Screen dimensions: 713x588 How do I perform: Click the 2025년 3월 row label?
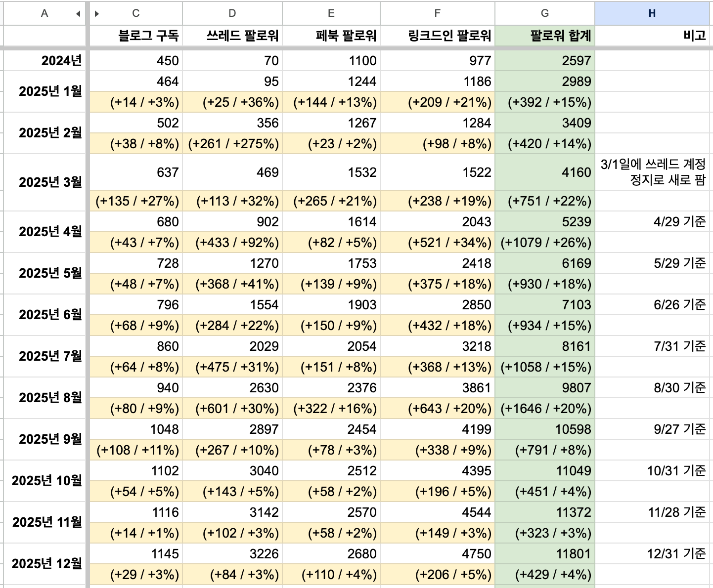(x=45, y=182)
